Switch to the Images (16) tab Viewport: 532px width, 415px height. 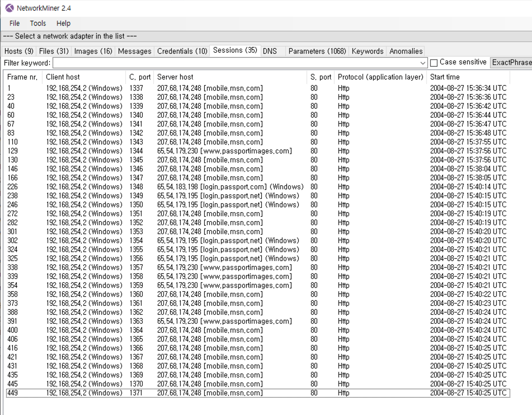93,51
